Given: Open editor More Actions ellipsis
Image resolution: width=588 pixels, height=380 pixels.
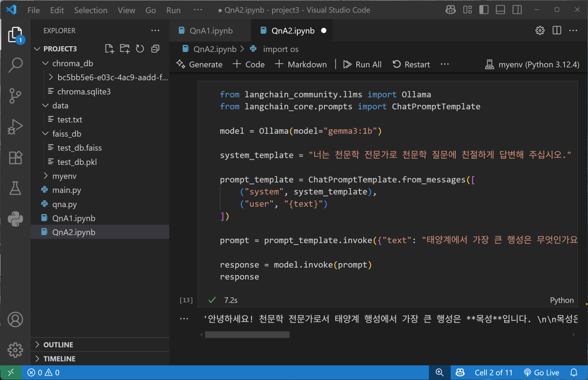Looking at the screenshot, I should (574, 30).
